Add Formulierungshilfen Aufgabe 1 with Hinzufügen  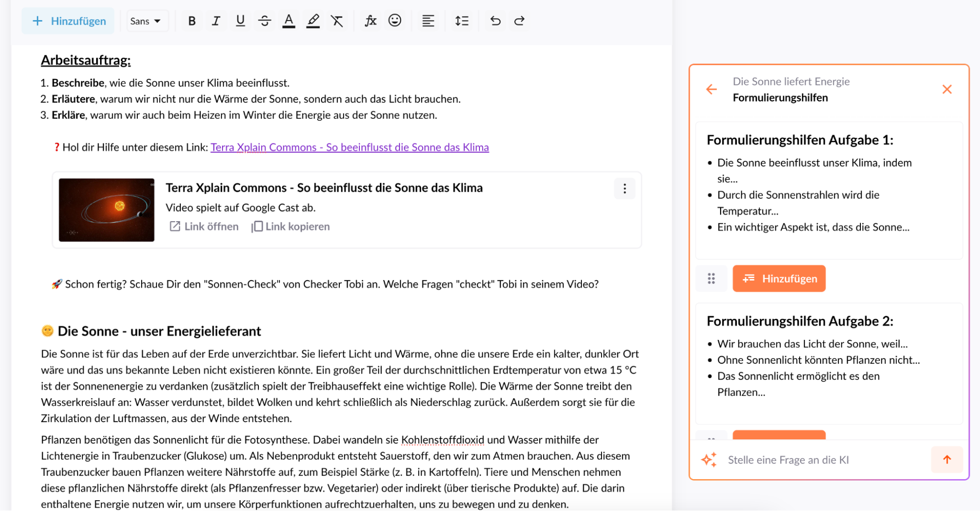point(779,279)
